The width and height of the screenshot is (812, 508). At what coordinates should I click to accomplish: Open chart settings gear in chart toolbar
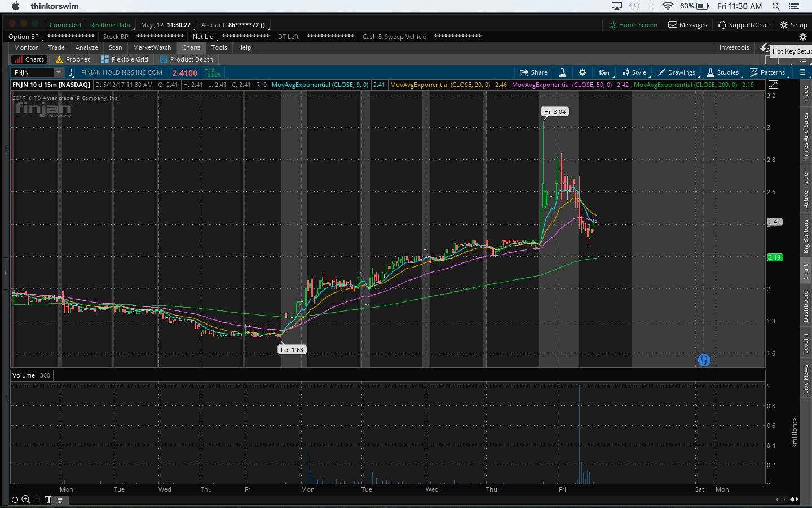pyautogui.click(x=582, y=72)
